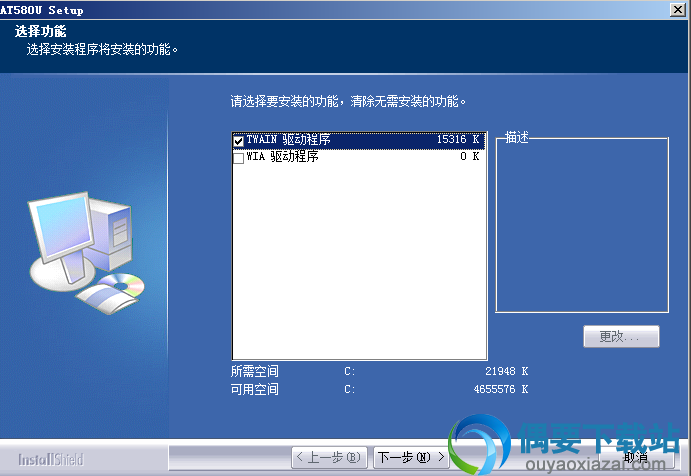Viewport: 691px width, 476px height.
Task: Go back with 上一步(B) button
Action: coord(330,457)
